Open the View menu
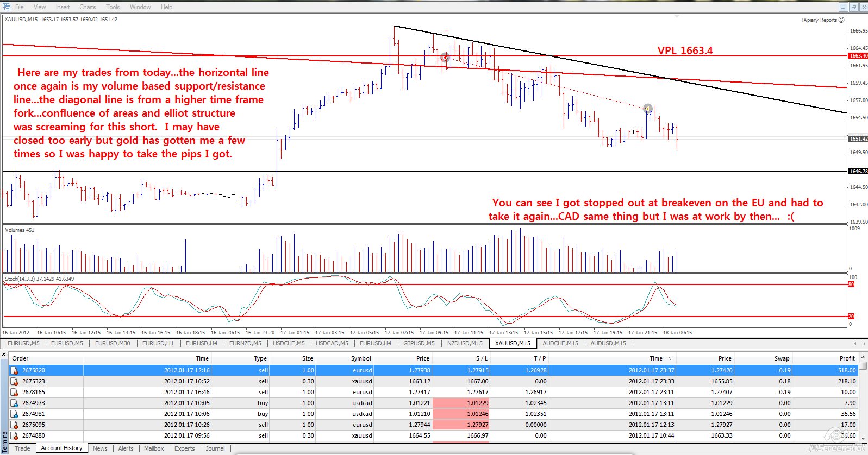Screen dimensions: 868x455 [40, 7]
